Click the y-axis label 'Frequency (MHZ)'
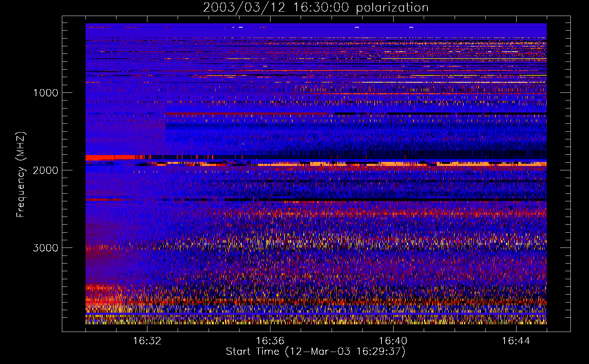This screenshot has height=364, width=589. (x=20, y=175)
